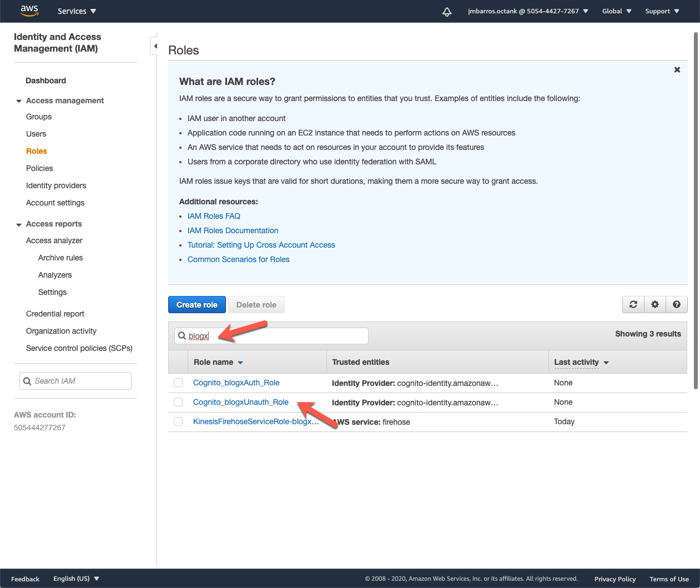Select checkbox for KinesisFirehoseServiceRole-blogx
Viewport: 700px width, 588px height.
coord(178,421)
